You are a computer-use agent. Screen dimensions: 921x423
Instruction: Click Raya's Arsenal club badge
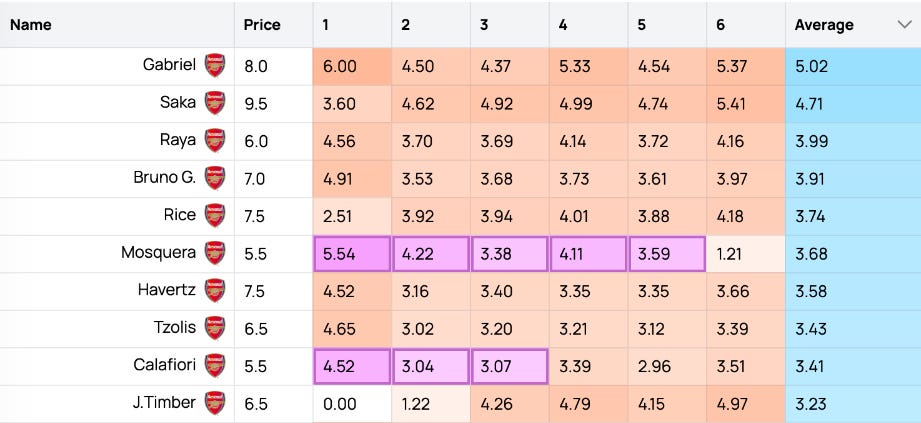pos(215,140)
